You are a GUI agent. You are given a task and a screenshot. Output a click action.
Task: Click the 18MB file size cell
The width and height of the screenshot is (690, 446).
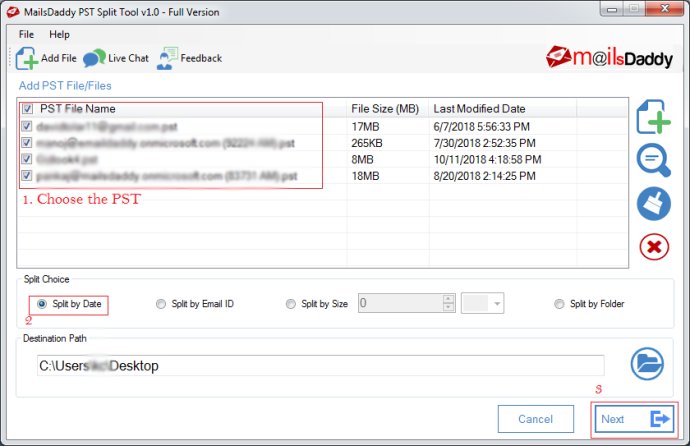tap(365, 176)
